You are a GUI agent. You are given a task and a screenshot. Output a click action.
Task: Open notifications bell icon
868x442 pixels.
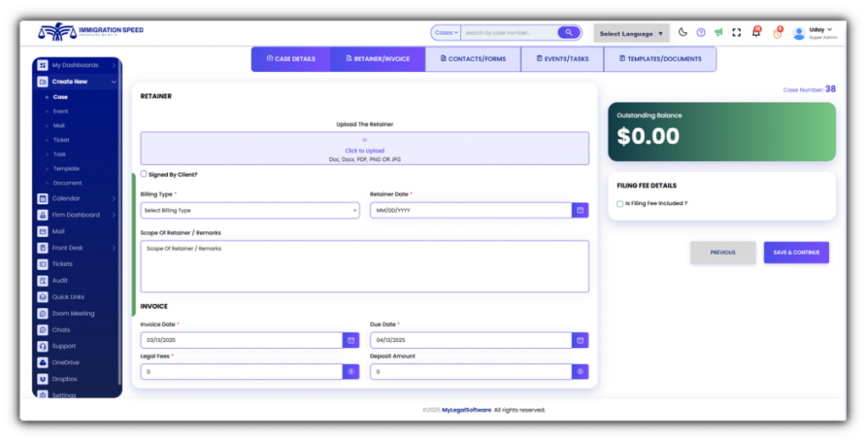[x=755, y=32]
